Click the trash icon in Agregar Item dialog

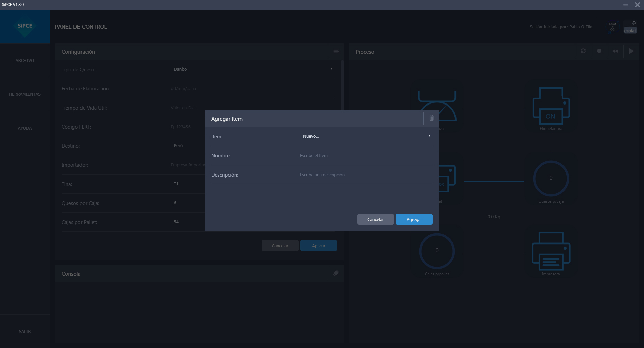coord(431,118)
